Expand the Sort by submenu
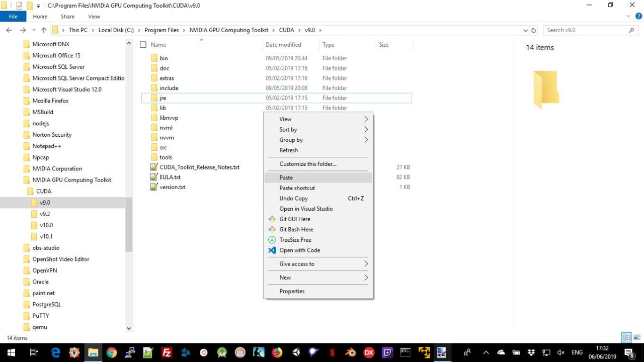Screen dimensions: 644x362 click(x=318, y=130)
